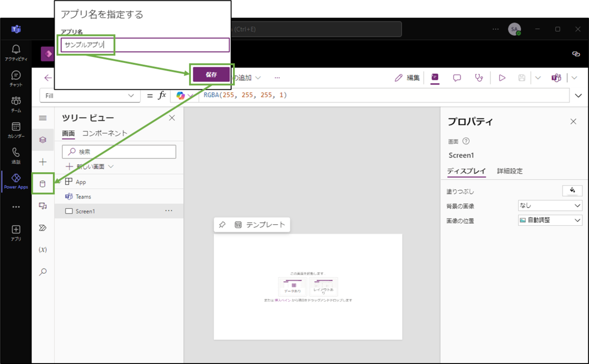Click the Template (テンプレート) button

260,225
